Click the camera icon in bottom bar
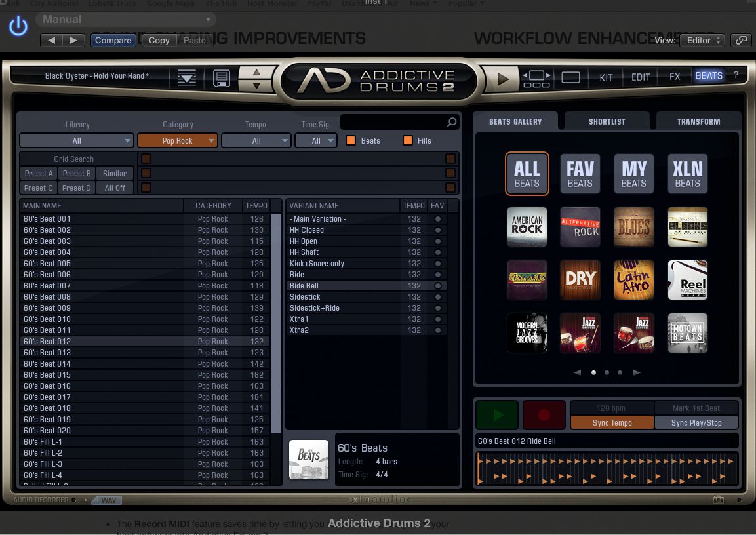This screenshot has height=535, width=756. coord(719,500)
